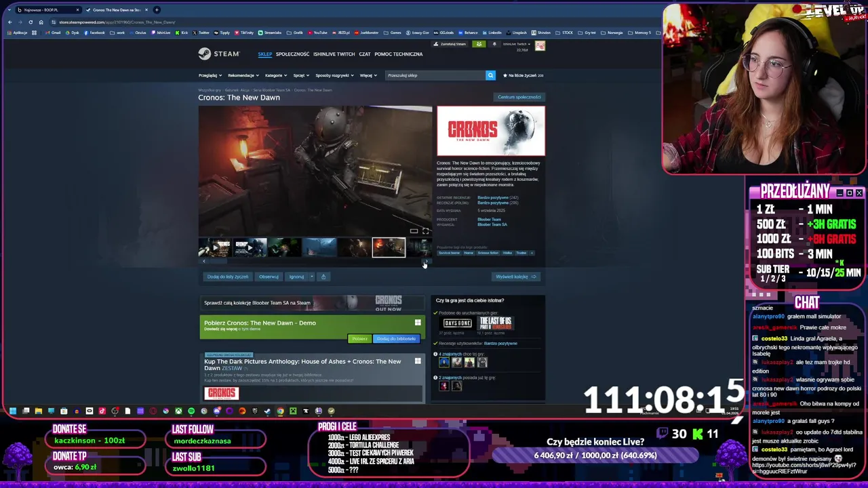The image size is (868, 488).
Task: Open Discord from the taskbar
Action: [217, 411]
